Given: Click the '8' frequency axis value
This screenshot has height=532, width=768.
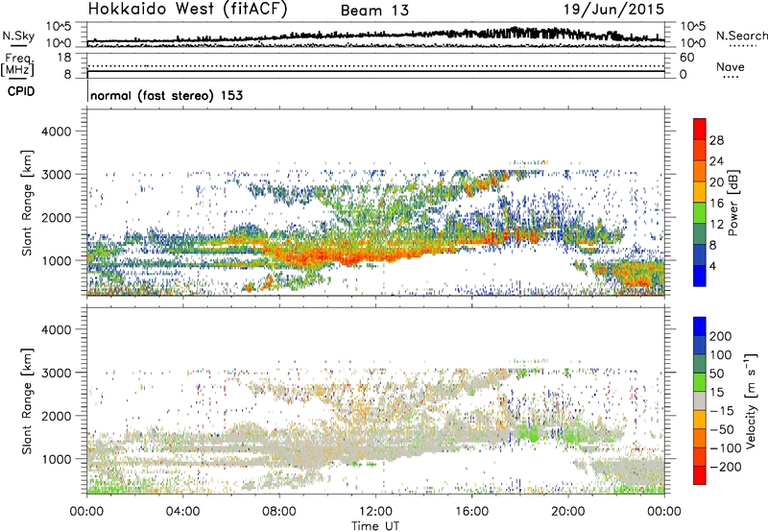Looking at the screenshot, I should 67,75.
